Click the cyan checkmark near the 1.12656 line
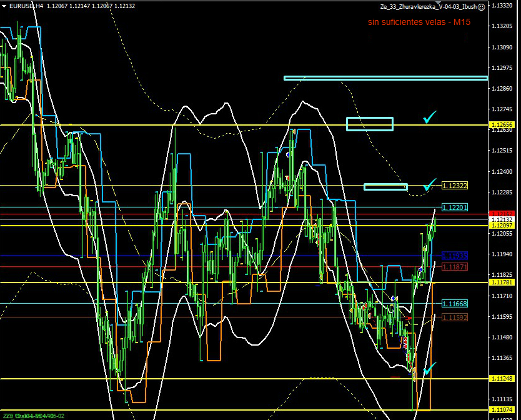Viewport: 521px width, 420px height. tap(429, 117)
